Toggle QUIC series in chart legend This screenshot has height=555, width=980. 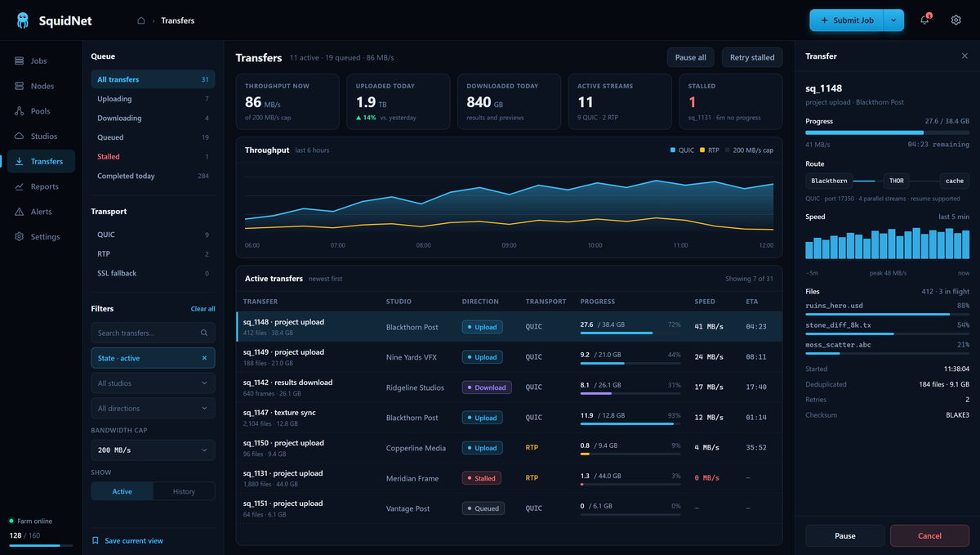(x=683, y=150)
